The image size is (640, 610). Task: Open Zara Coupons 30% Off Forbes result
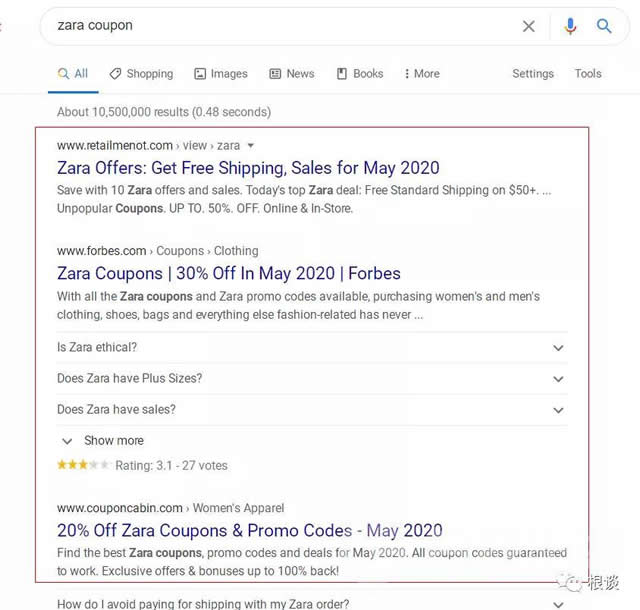coord(229,273)
